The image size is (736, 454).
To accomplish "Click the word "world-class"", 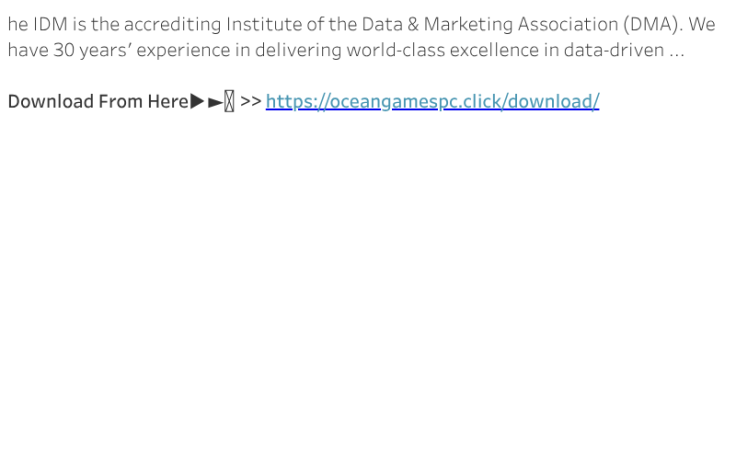I will tap(391, 50).
